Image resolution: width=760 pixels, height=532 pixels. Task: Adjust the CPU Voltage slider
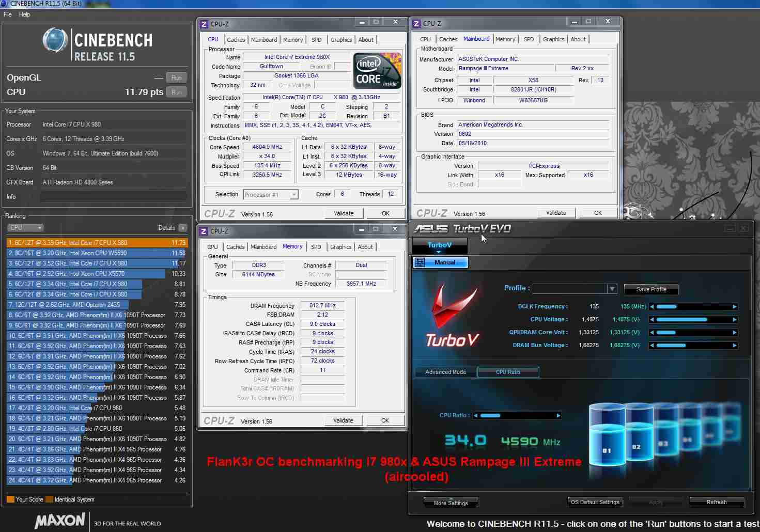(x=693, y=320)
